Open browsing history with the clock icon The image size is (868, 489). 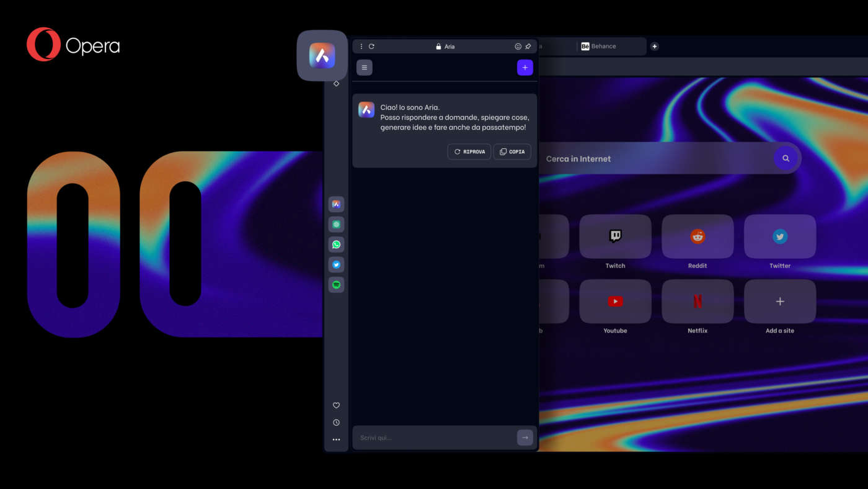point(336,422)
